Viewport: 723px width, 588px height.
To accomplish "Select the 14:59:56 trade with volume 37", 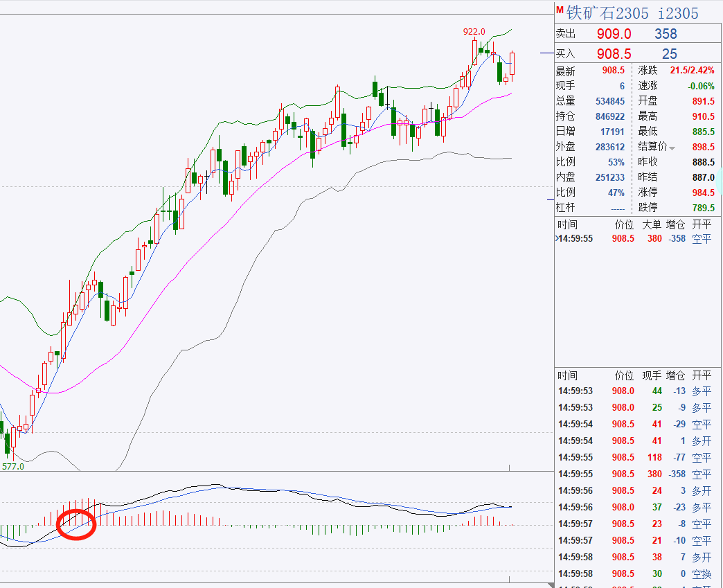I will [x=639, y=508].
